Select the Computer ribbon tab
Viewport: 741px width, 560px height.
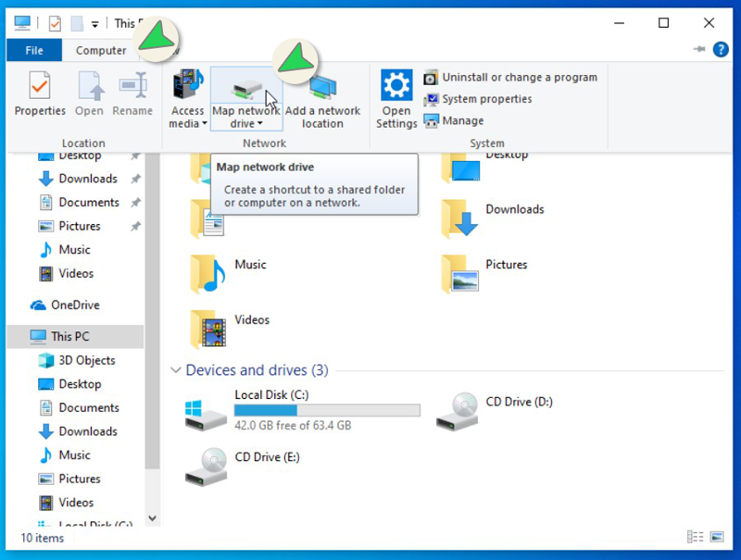tap(101, 51)
